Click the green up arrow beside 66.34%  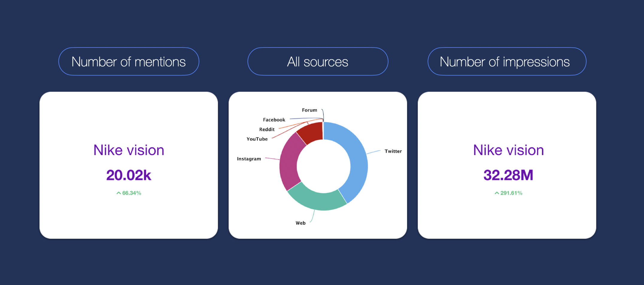click(x=119, y=193)
